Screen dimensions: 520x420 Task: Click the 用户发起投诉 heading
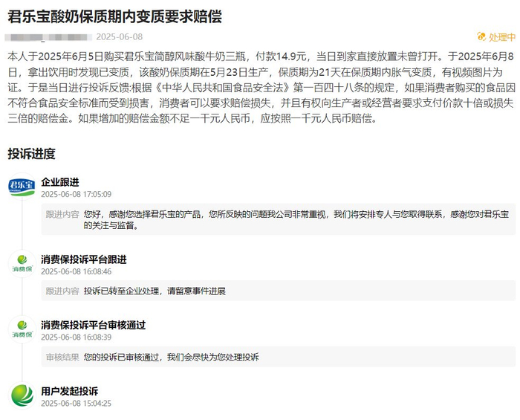click(x=70, y=391)
